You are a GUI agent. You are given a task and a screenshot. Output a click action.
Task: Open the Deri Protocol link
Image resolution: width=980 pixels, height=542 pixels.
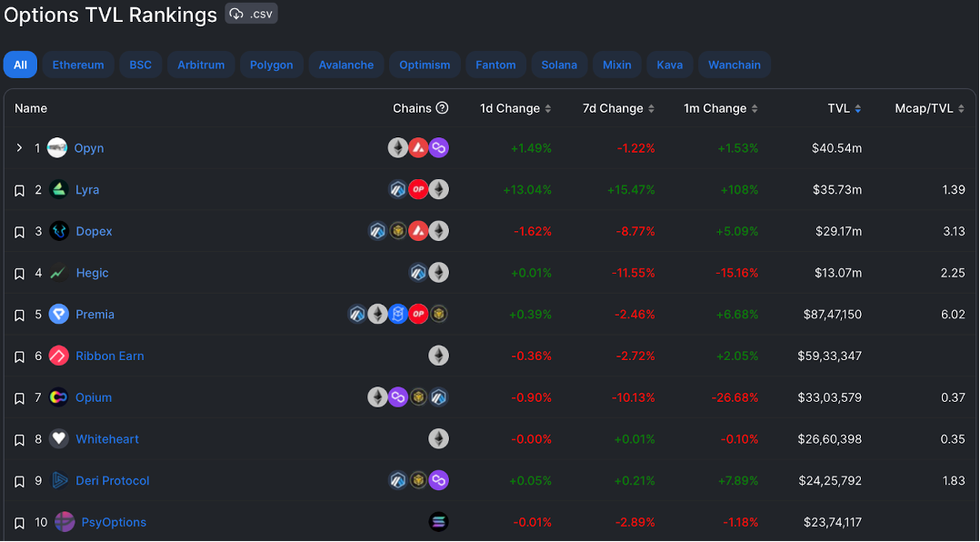pyautogui.click(x=113, y=481)
